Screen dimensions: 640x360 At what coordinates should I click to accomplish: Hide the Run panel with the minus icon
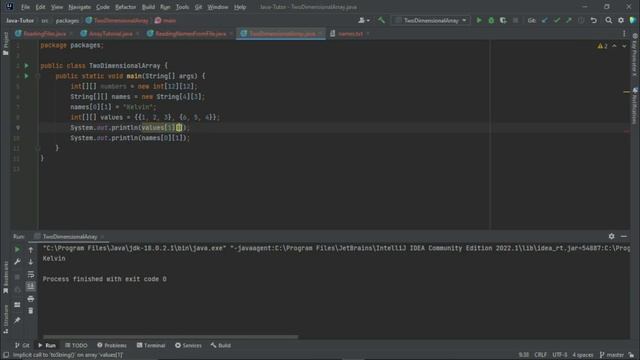(x=624, y=236)
